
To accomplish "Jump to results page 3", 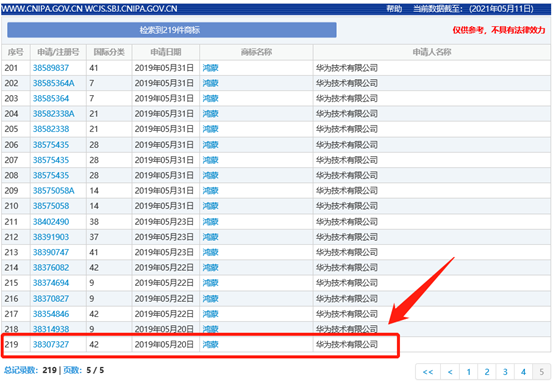I will [x=505, y=372].
